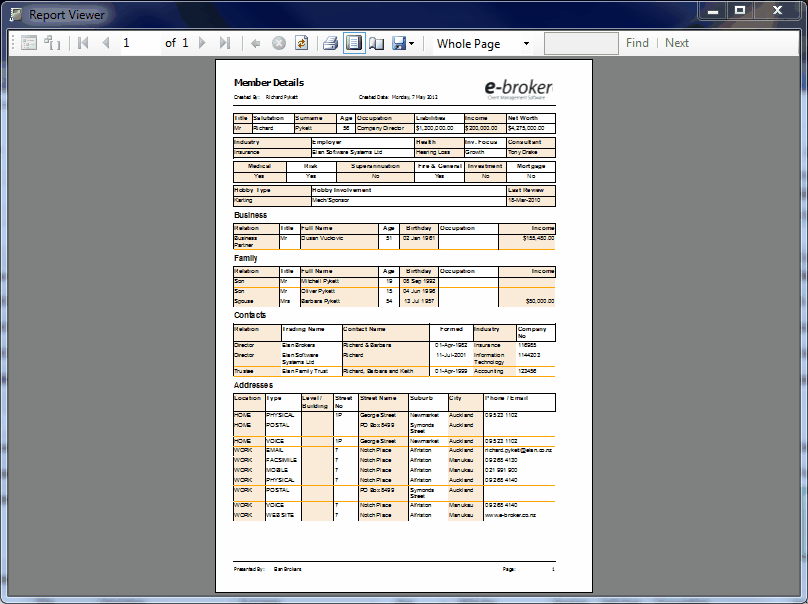Open page setup

tap(377, 43)
